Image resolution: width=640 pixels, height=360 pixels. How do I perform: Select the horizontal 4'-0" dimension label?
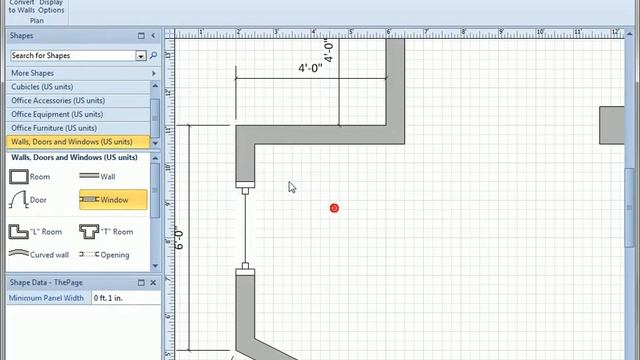[x=310, y=68]
